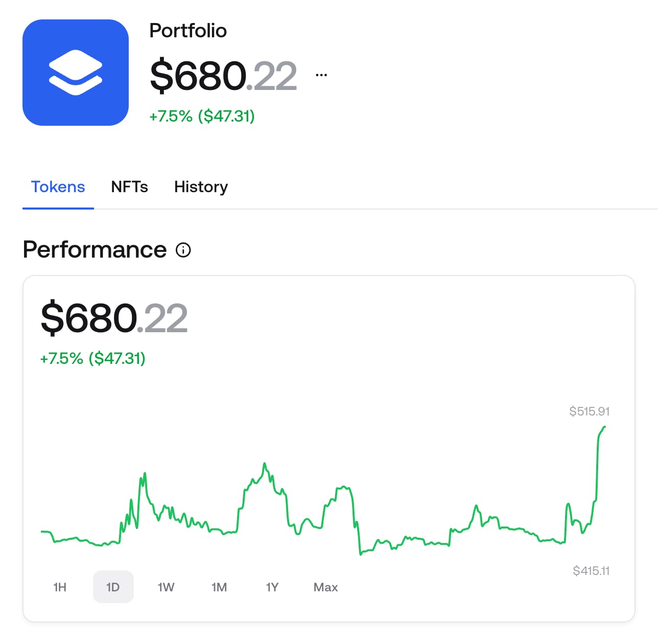
Task: Select the Max time range
Action: pyautogui.click(x=325, y=587)
